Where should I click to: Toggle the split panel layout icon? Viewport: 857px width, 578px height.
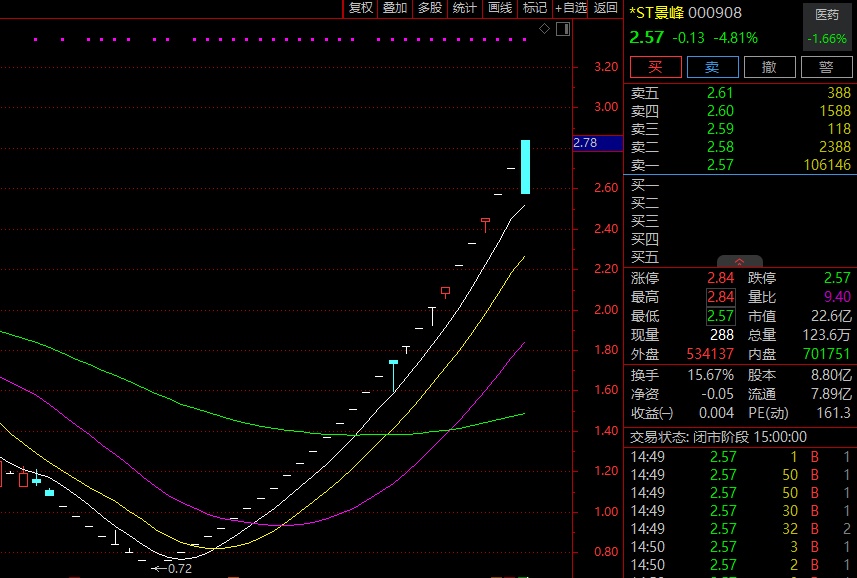[x=561, y=29]
